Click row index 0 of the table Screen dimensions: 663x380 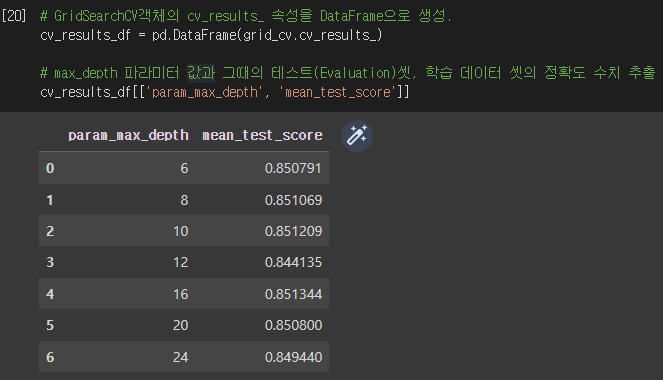[x=50, y=168]
